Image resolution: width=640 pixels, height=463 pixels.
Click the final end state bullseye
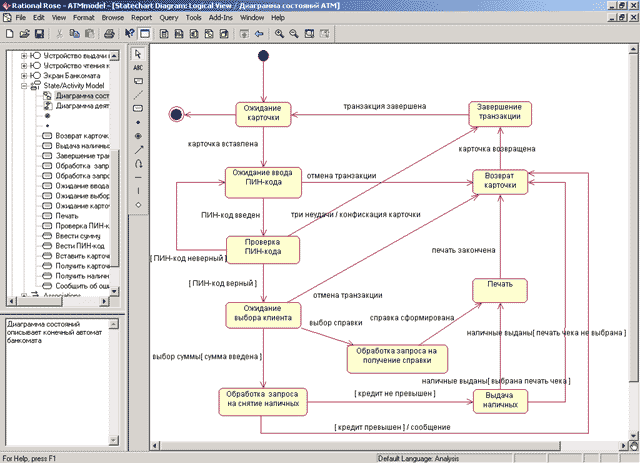point(176,114)
